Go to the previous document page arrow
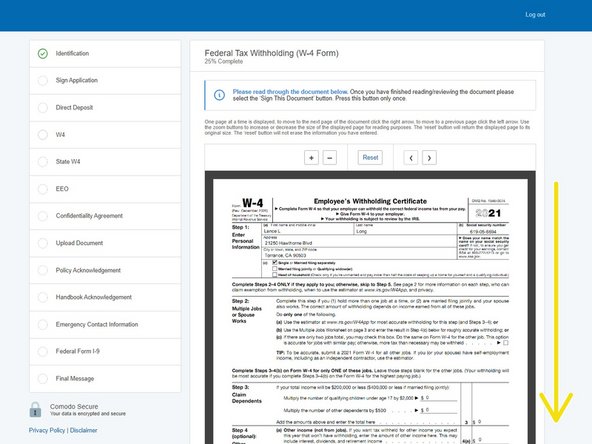The image size is (592, 444). 411,158
